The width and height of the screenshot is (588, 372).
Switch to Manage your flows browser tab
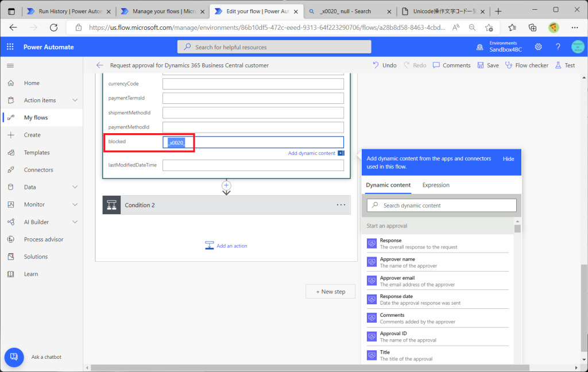[163, 11]
